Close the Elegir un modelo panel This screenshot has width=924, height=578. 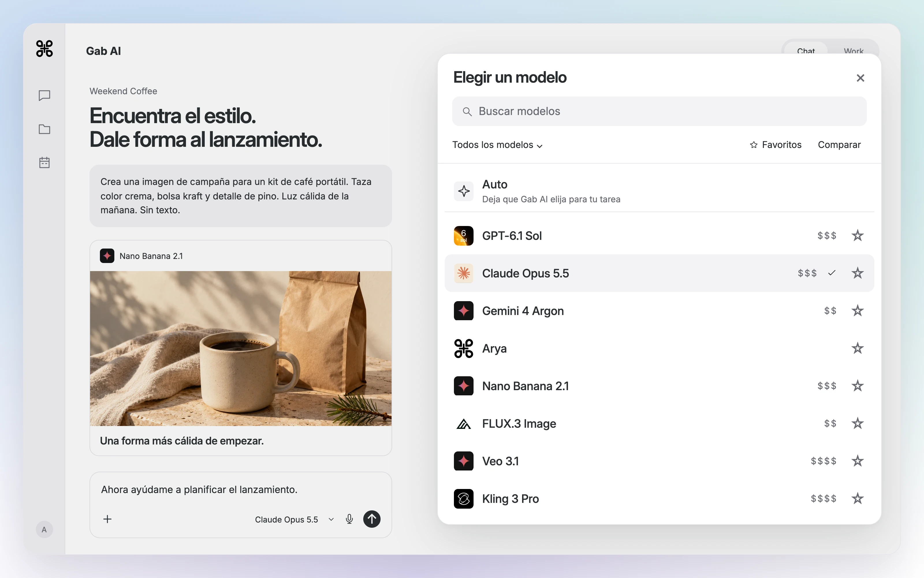click(860, 78)
